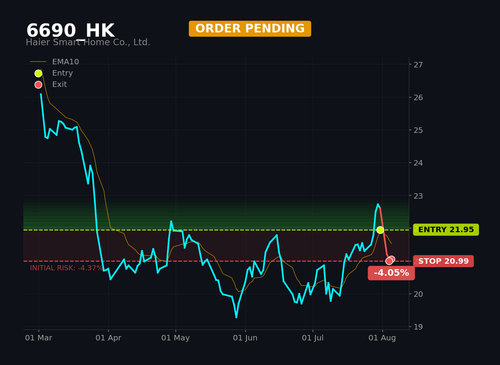Click the Haier Smart Home Co., Ltd. subtitle
The image size is (500, 365).
pos(88,42)
